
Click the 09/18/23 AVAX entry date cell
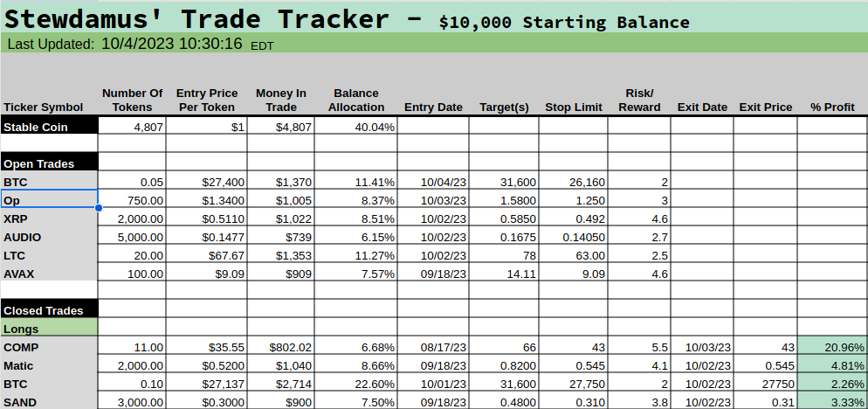tap(433, 274)
